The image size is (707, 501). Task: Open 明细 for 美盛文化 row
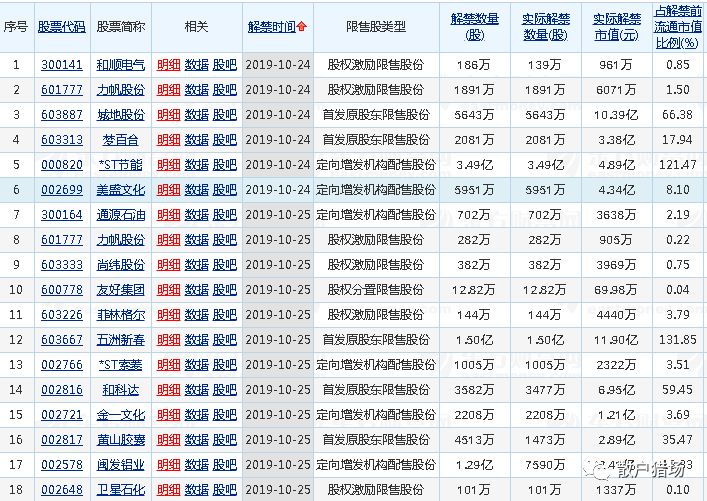click(169, 190)
